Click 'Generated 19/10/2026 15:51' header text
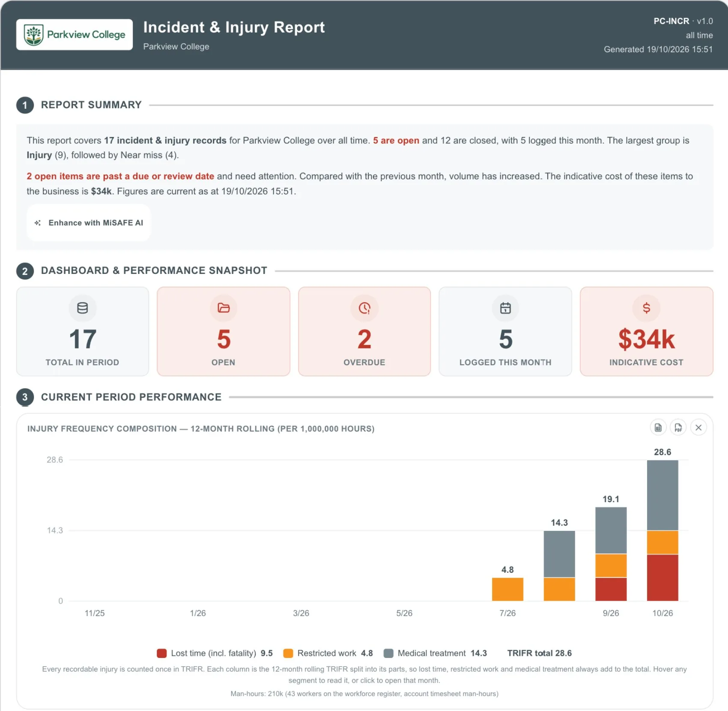728x711 pixels. 658,49
